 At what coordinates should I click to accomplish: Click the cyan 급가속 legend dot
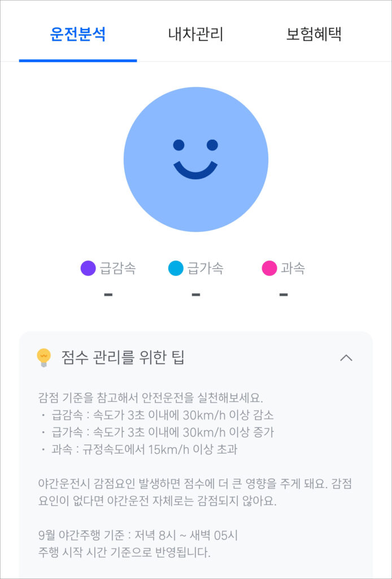(x=176, y=268)
